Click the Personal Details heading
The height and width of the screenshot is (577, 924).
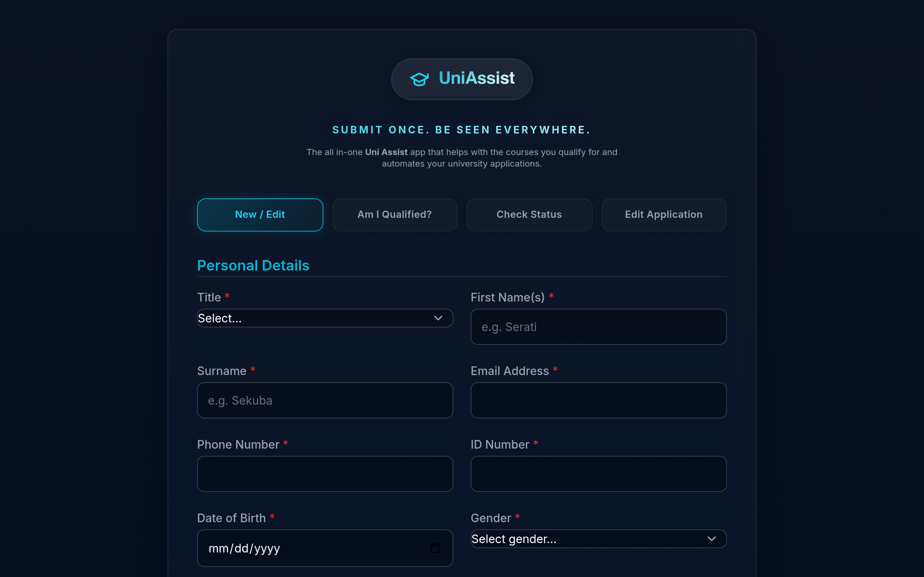coord(253,265)
